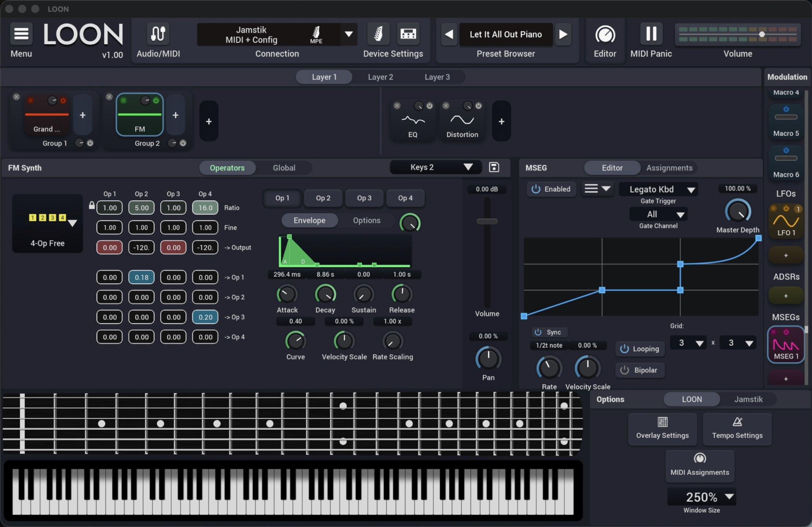Toggle Group 1 power
812x527 pixels.
90,143
